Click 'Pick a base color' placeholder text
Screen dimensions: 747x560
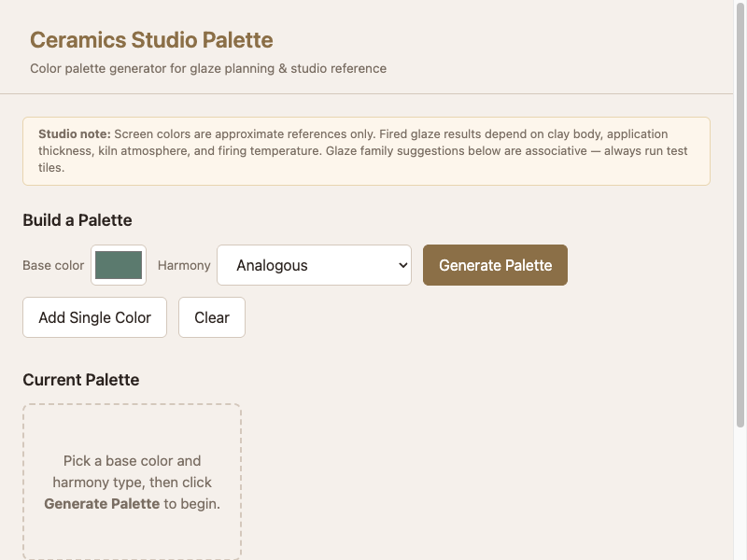(132, 461)
